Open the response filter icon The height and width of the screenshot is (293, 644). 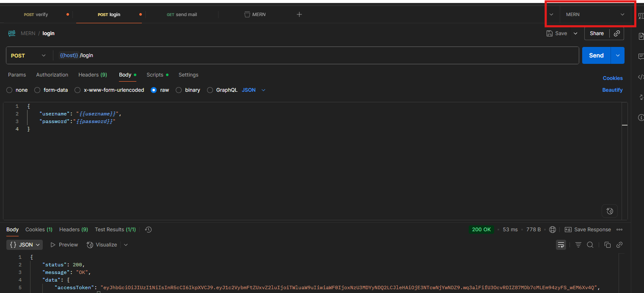(578, 245)
